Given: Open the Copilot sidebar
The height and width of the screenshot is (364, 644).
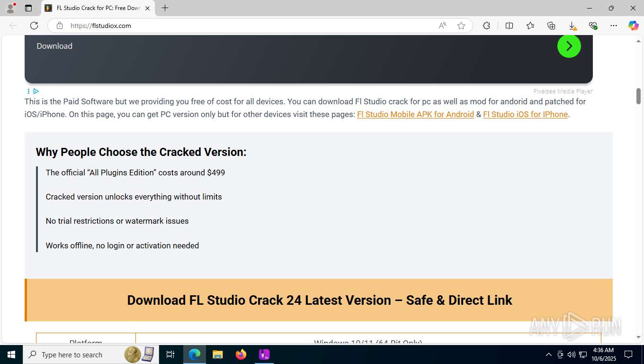Looking at the screenshot, I should click(x=633, y=26).
